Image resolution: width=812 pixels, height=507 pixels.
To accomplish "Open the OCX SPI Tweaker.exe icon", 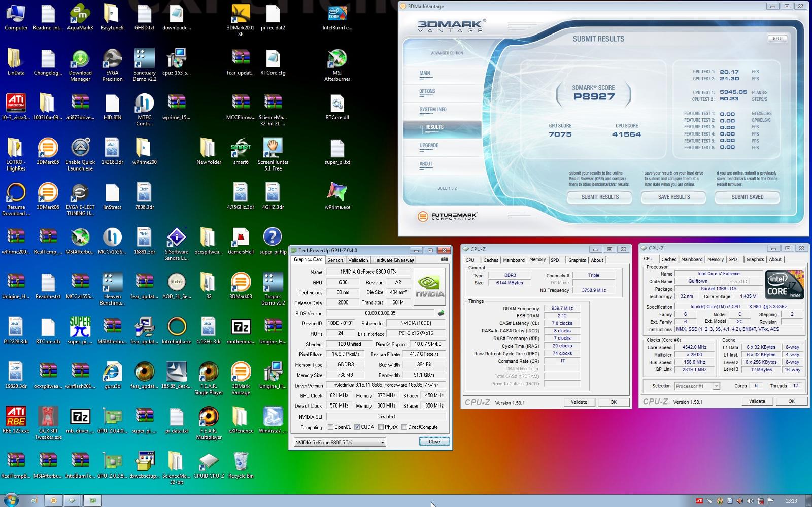I will tap(48, 424).
